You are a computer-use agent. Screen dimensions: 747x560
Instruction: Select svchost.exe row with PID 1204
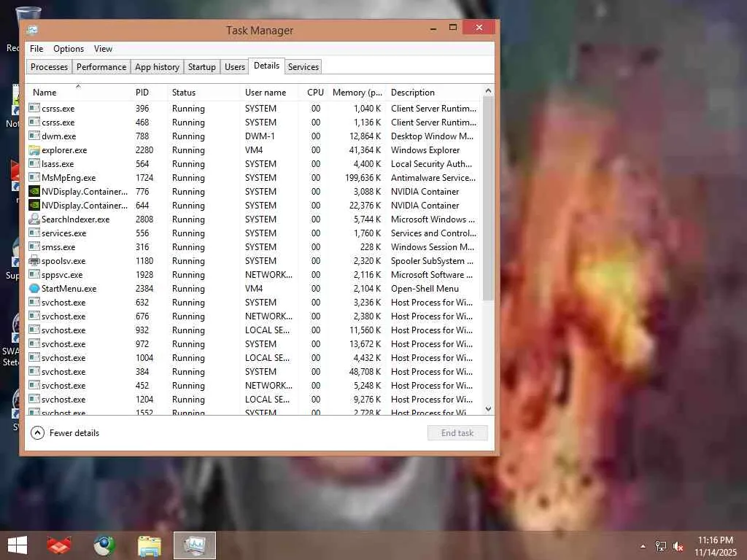click(x=255, y=399)
